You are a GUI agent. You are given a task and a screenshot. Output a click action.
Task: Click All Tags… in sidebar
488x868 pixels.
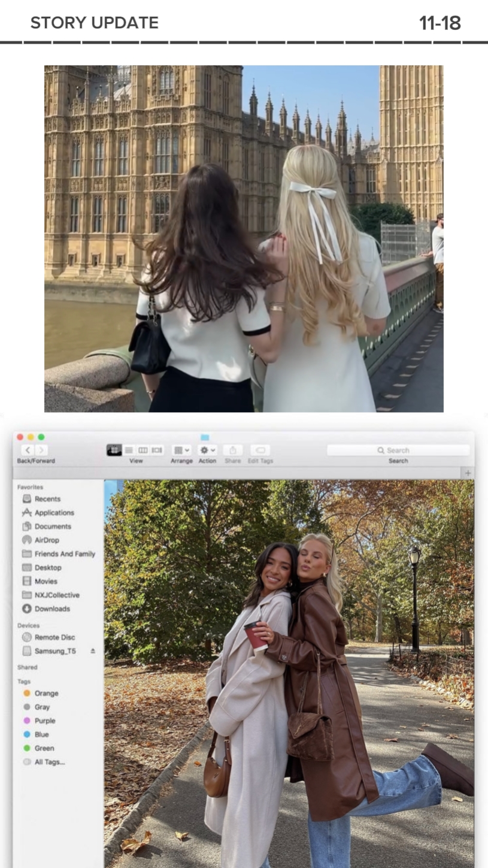(x=49, y=762)
